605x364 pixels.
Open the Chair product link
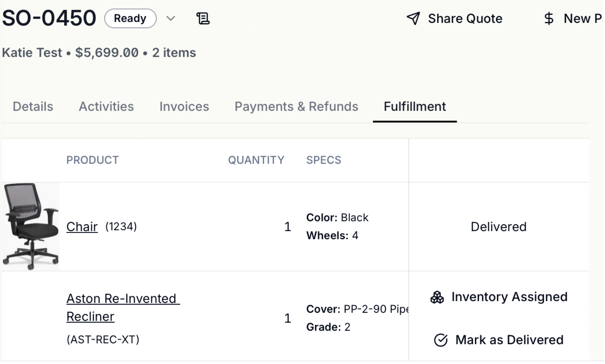pos(82,226)
